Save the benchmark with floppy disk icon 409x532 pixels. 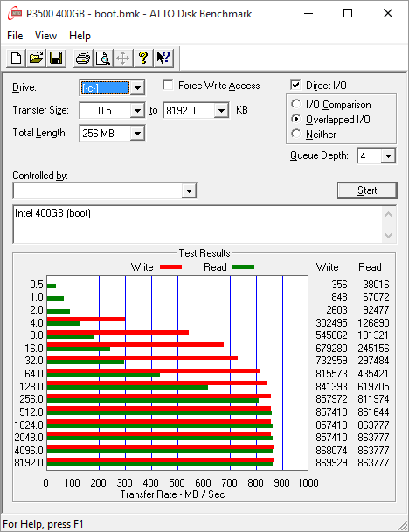tap(56, 58)
